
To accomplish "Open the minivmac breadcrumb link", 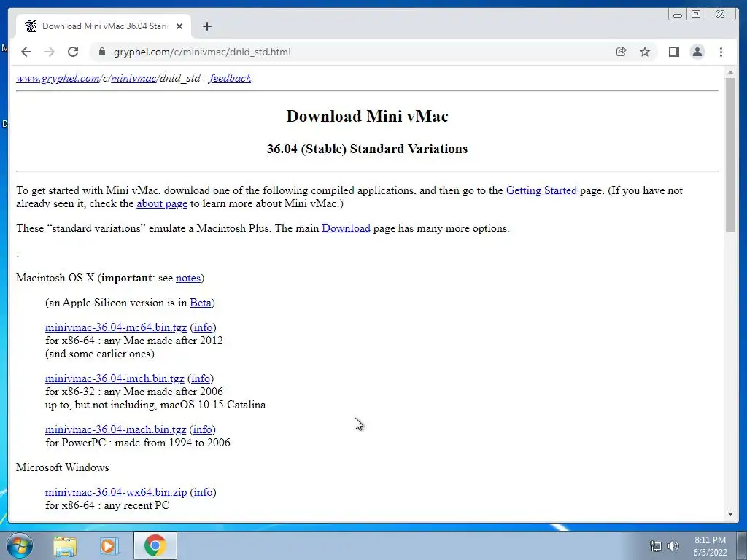I will [x=133, y=78].
